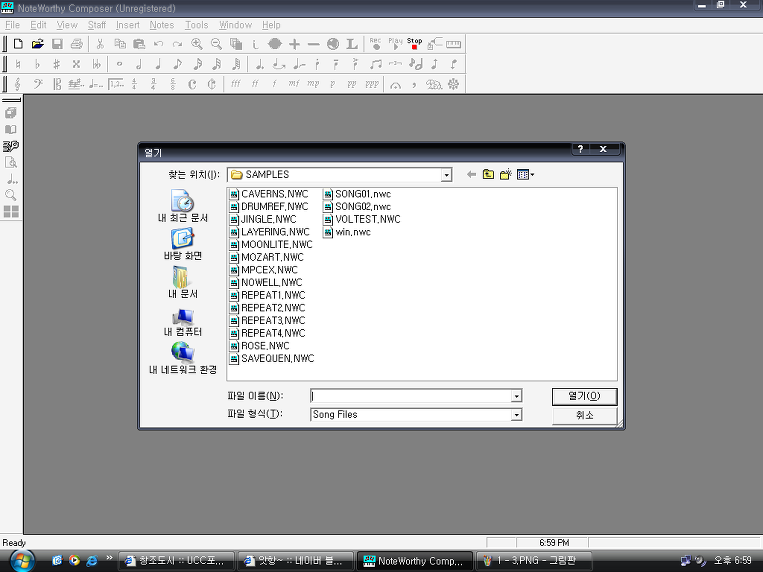Image resolution: width=763 pixels, height=572 pixels.
Task: Open the File menu
Action: 12,25
